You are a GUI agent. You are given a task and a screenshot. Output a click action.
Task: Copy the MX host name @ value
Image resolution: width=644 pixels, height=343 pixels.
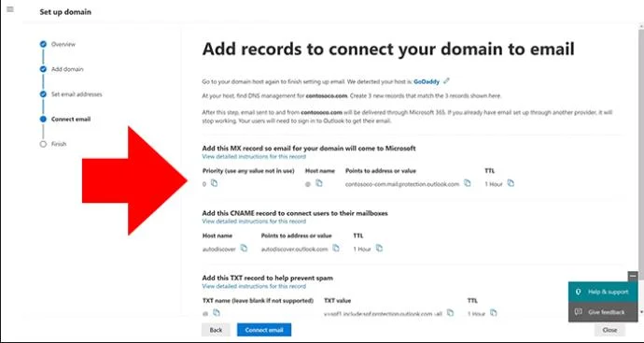coord(319,183)
